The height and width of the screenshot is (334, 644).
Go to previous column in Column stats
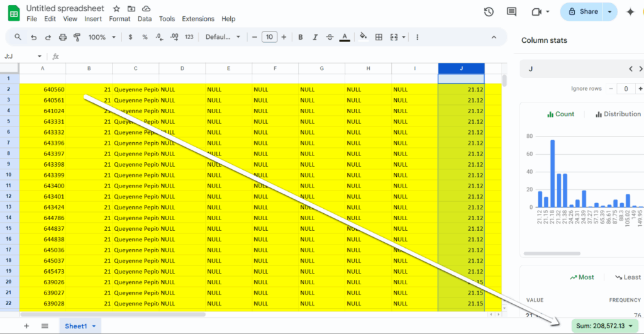pyautogui.click(x=631, y=69)
